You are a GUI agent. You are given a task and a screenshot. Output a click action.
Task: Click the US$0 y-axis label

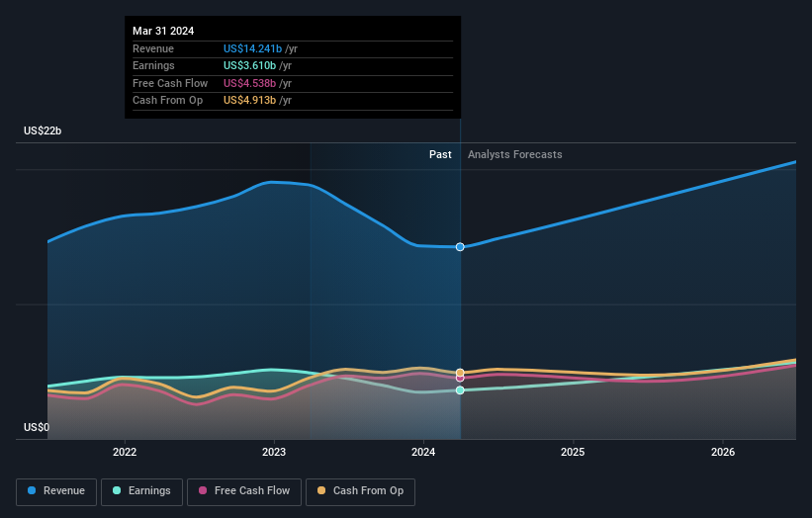point(37,427)
